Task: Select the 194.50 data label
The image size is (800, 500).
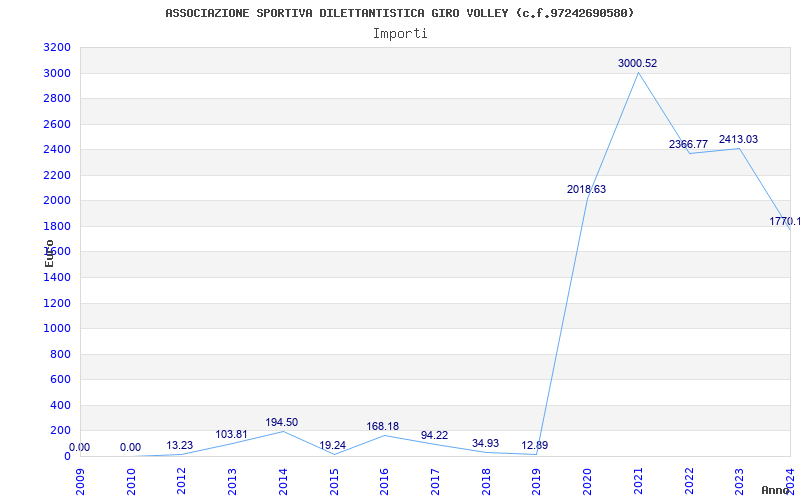Action: 282,422
